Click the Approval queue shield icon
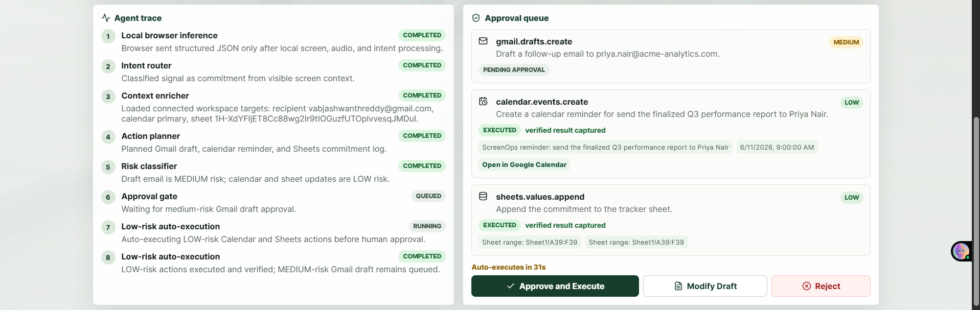 tap(476, 18)
